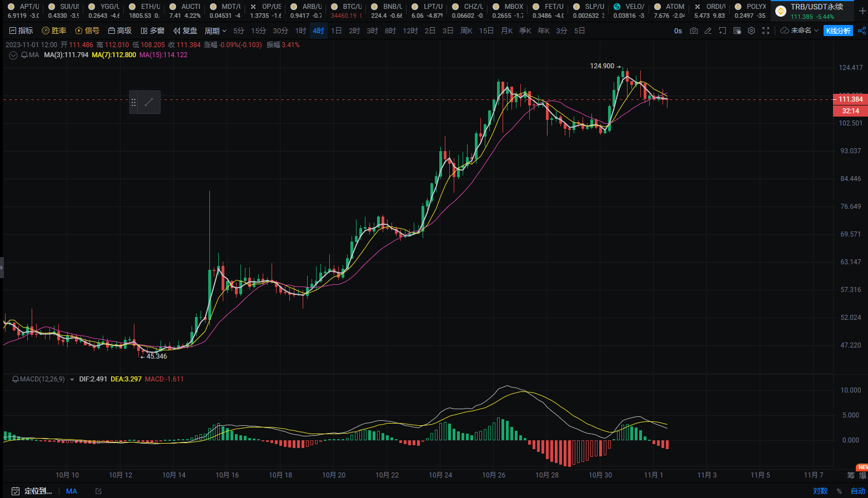Open the 高级 advanced menu
This screenshot has width=868, height=498.
[120, 31]
